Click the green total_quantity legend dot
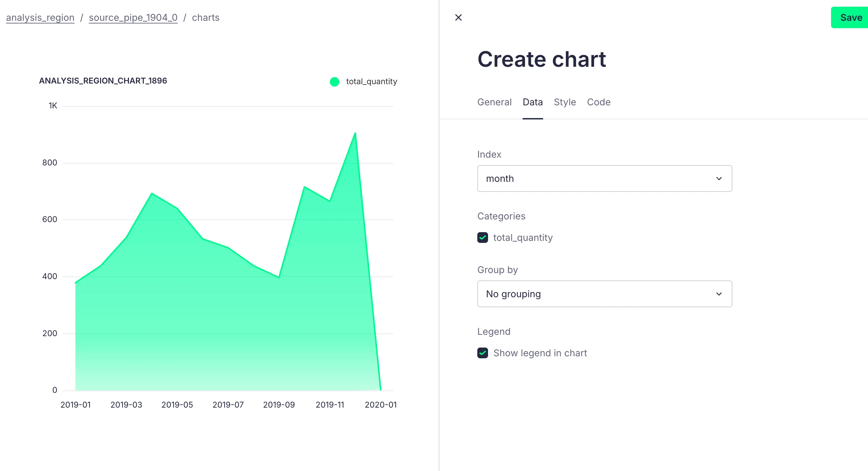Screen dimensions: 868x471 coord(334,82)
